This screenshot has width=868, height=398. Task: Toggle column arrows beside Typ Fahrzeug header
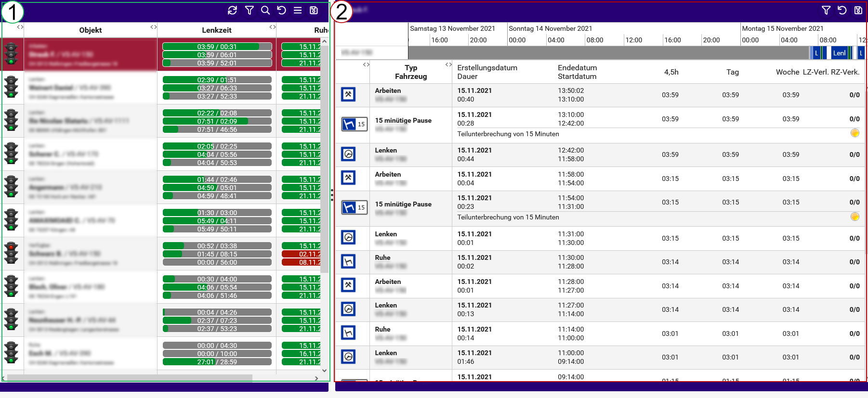(448, 64)
